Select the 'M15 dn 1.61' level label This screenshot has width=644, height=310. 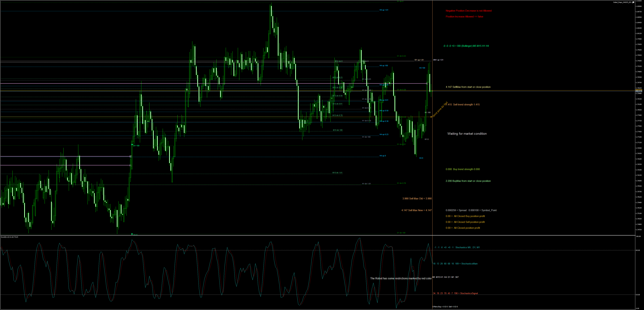[x=337, y=173]
